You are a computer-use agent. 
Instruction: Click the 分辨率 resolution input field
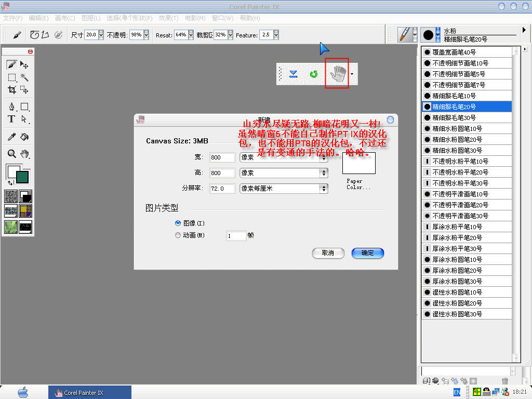222,189
